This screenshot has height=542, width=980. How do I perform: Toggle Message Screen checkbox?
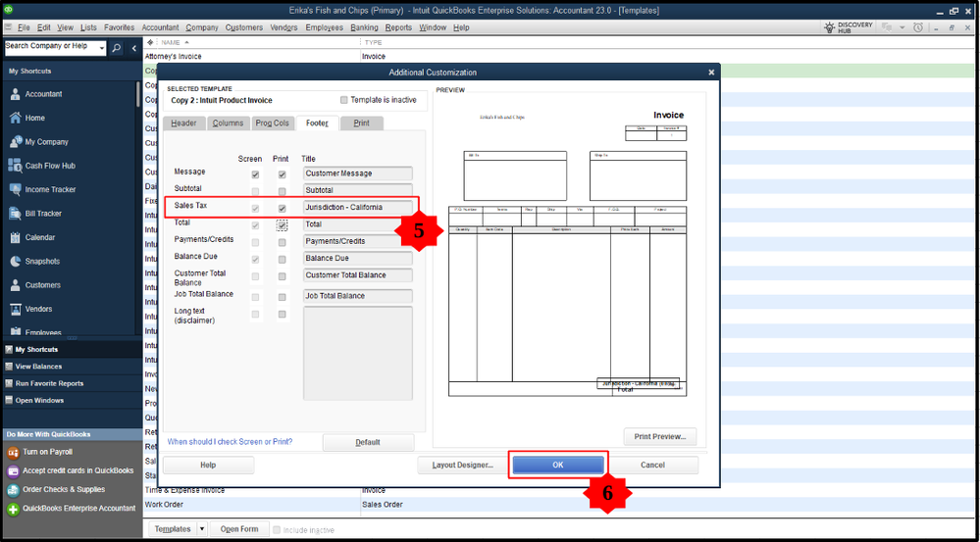tap(255, 174)
